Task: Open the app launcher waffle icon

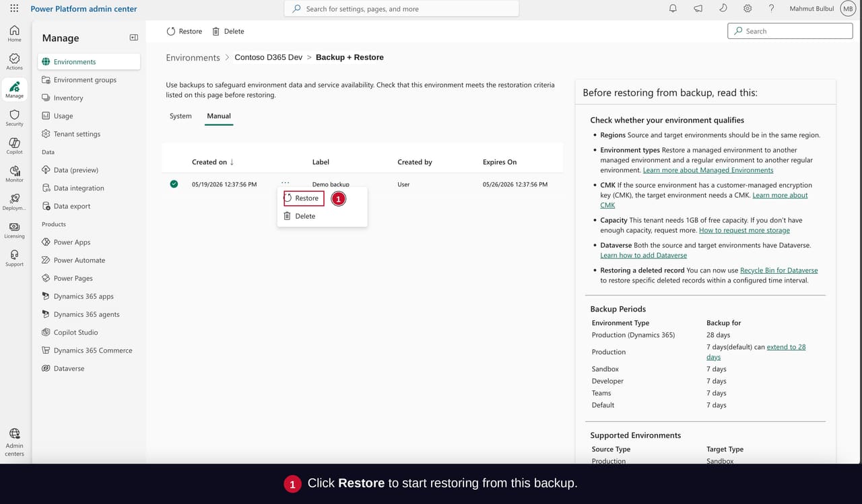Action: [x=14, y=9]
